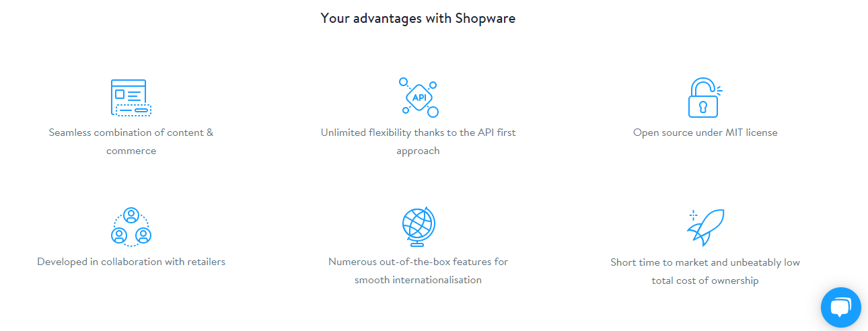
Task: Select the word 'commerce' below Seamless combination
Action: click(x=131, y=151)
